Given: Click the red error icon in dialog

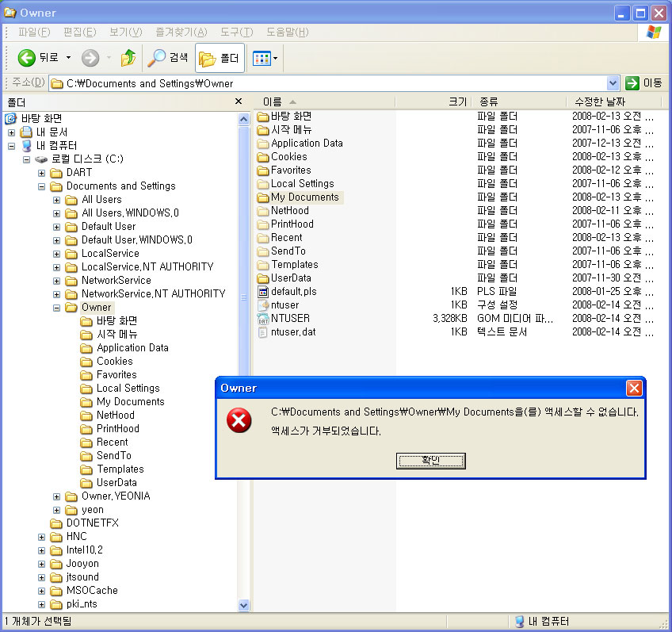Looking at the screenshot, I should 239,420.
